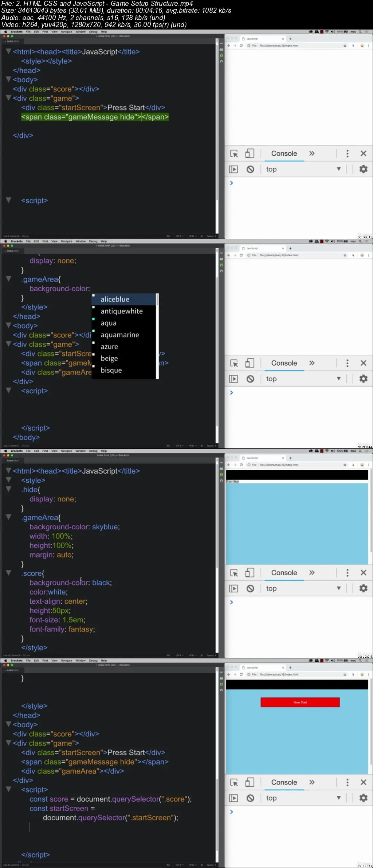
Task: In the first frame, open DevTools kebab menu
Action: pos(347,153)
